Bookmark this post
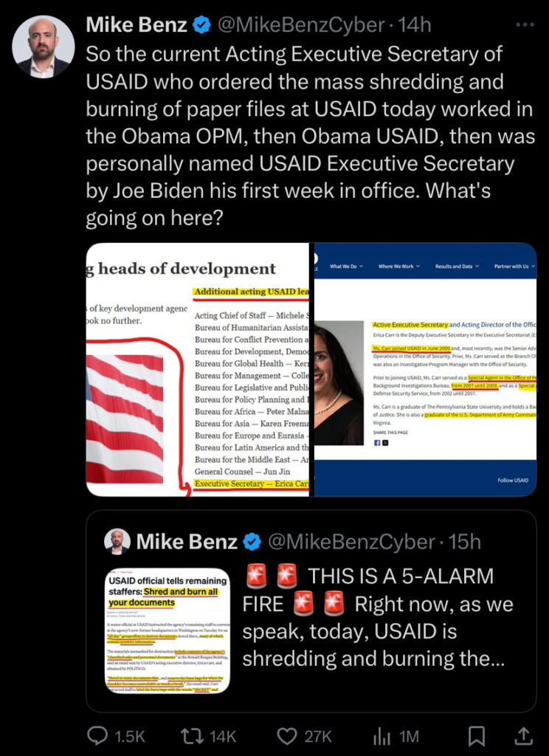This screenshot has width=549, height=756. tap(476, 736)
